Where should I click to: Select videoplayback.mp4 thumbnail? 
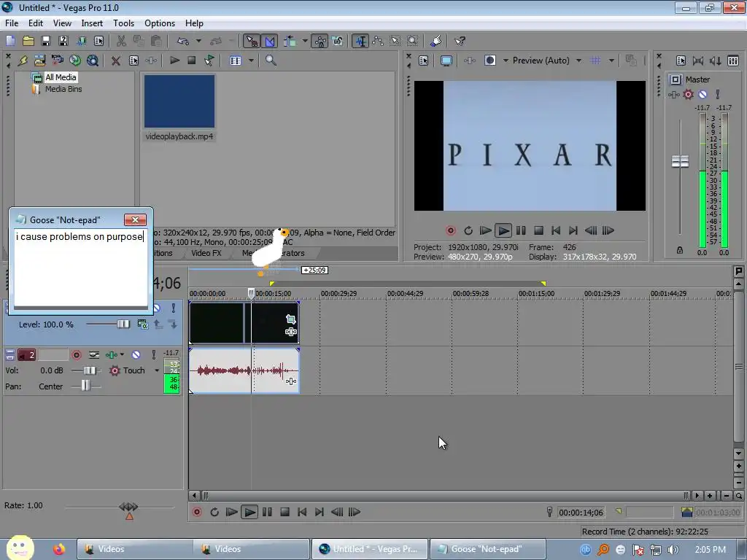179,101
